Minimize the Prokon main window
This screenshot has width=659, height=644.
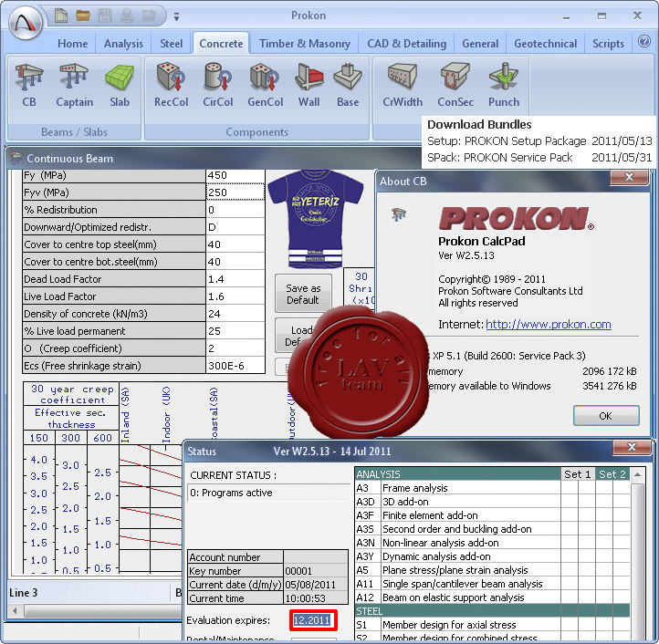pyautogui.click(x=567, y=16)
